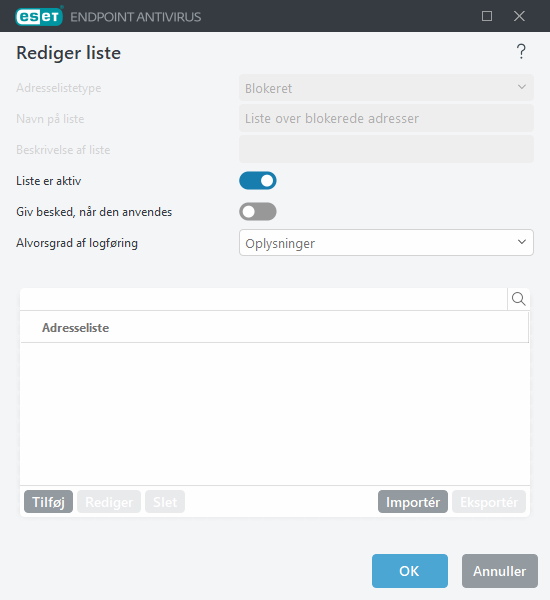
Task: Click the Annuller button
Action: (x=499, y=571)
